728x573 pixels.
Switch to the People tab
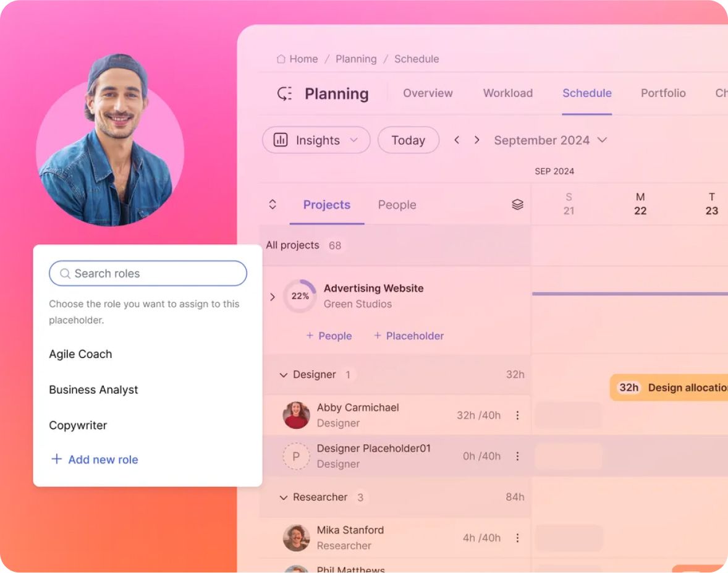(x=397, y=205)
